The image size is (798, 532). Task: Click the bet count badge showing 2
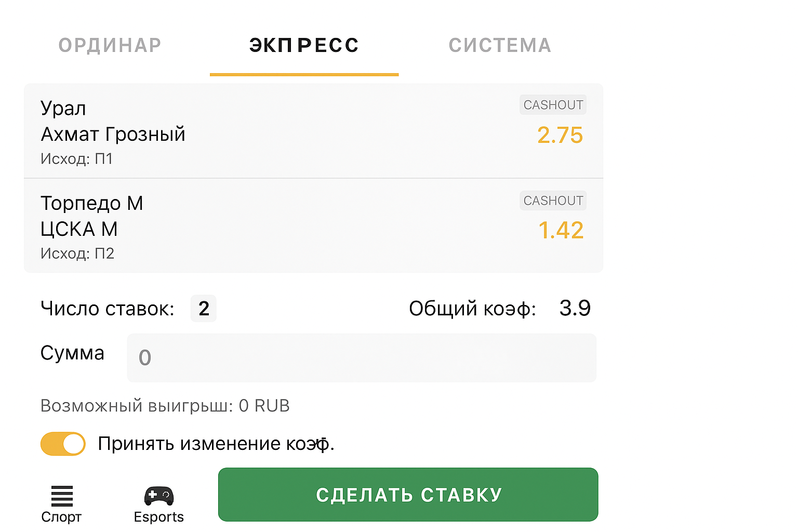coord(204,309)
